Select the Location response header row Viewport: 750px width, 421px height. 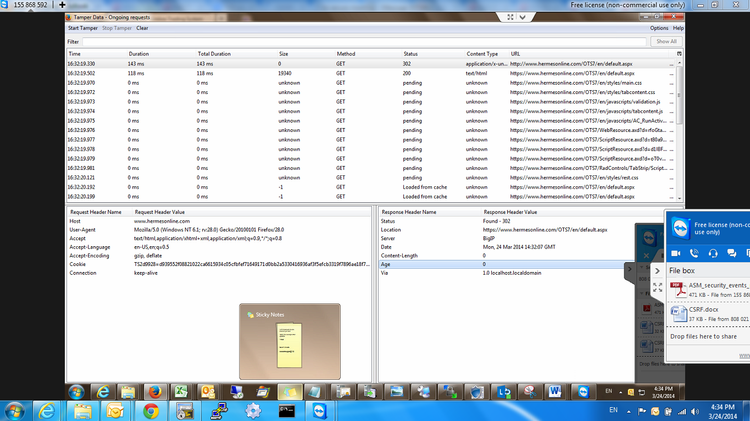(x=506, y=230)
